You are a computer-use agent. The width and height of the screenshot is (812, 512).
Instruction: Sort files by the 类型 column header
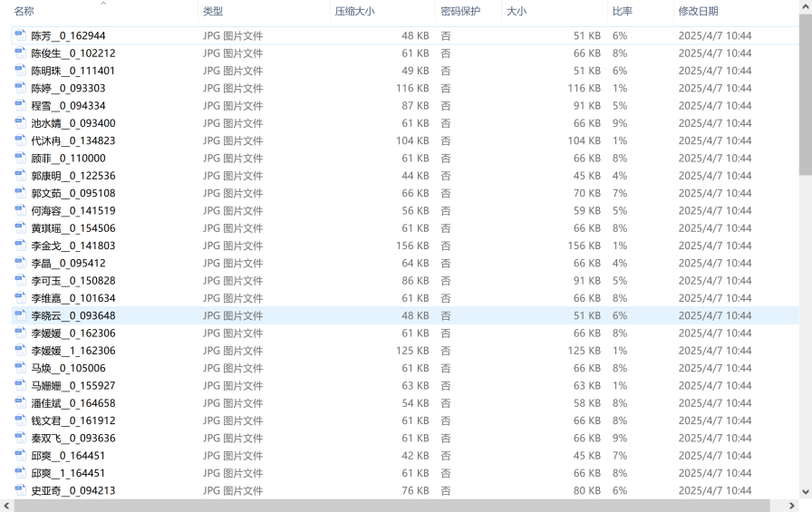tap(213, 12)
